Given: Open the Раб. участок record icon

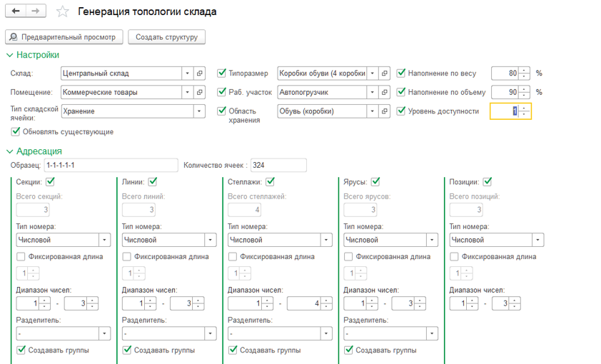Looking at the screenshot, I should [x=384, y=92].
